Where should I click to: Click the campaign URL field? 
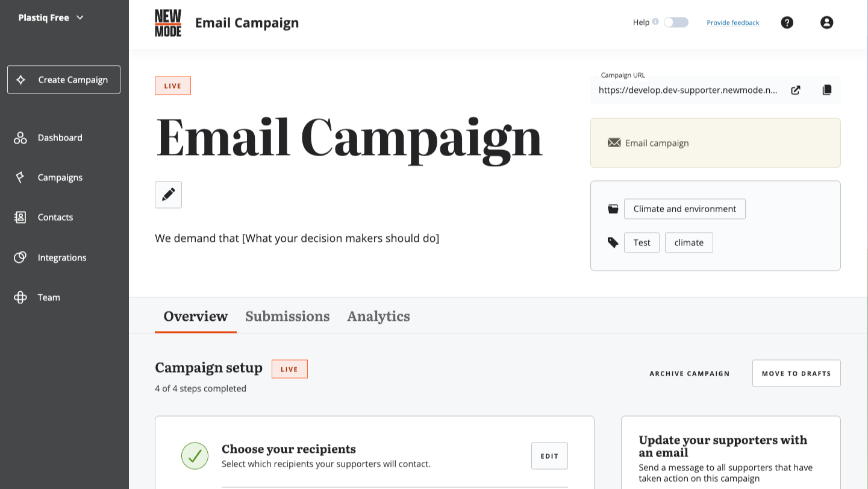tap(687, 90)
